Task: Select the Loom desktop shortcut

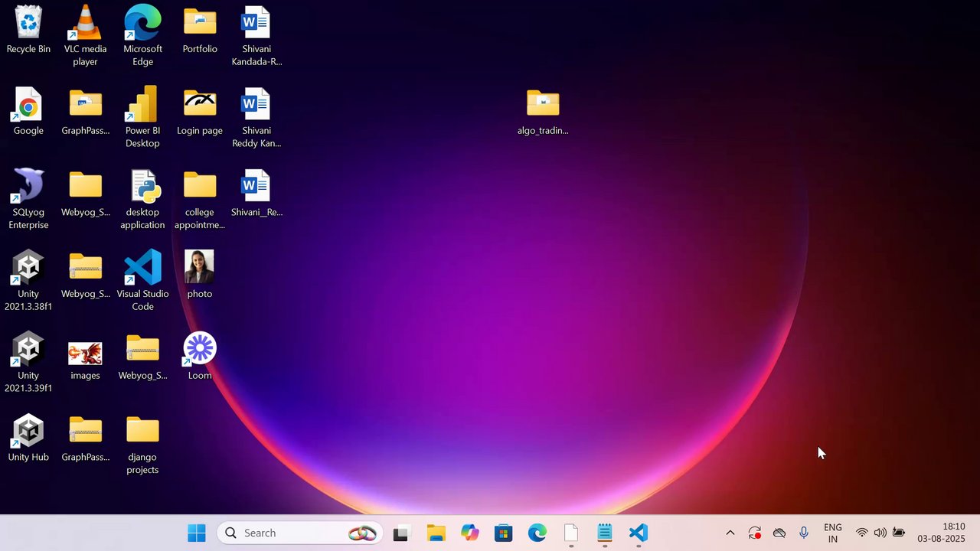Action: coord(200,357)
